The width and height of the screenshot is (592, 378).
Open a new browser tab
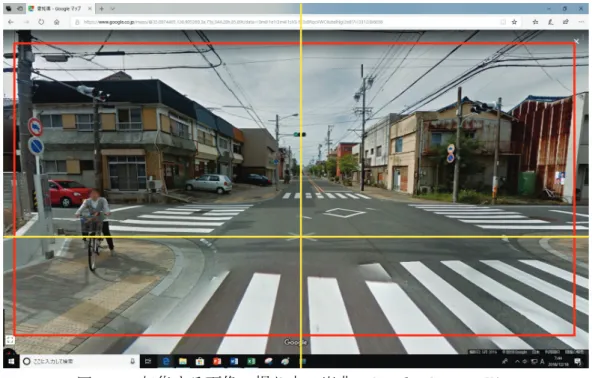[102, 8]
